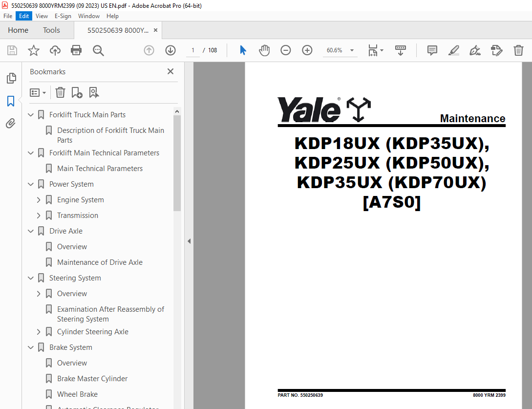Select the Engine System bookmark label
Image resolution: width=532 pixels, height=409 pixels.
pos(81,199)
